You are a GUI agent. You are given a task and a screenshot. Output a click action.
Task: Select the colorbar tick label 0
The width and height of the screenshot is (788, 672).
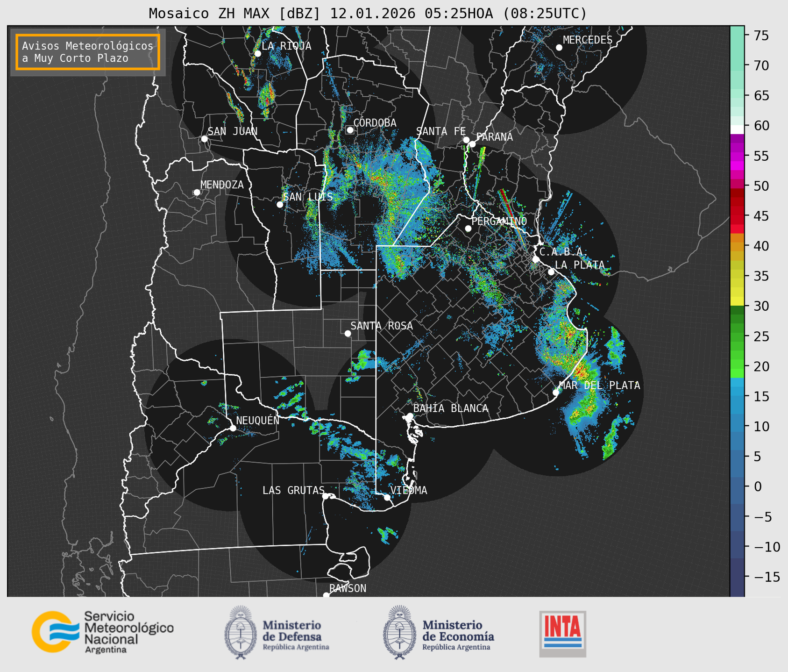(758, 486)
